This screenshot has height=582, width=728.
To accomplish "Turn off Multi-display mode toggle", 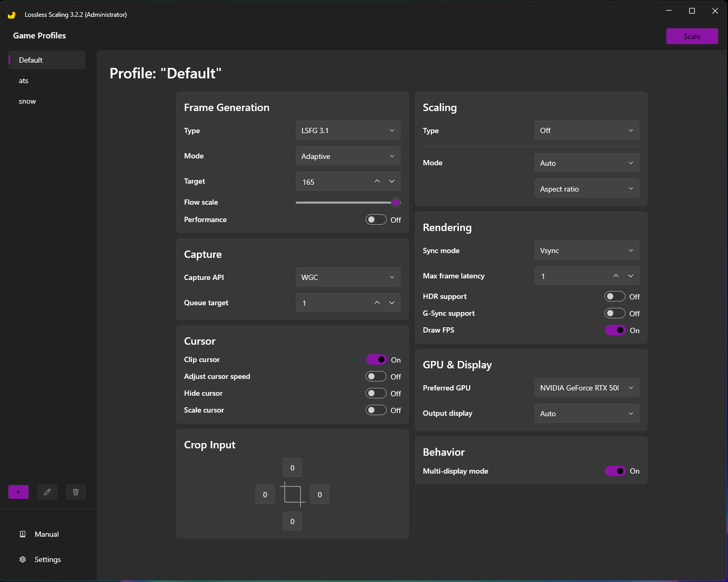I will 615,471.
